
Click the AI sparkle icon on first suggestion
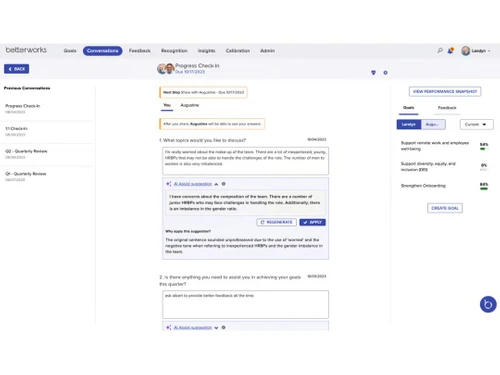click(169, 184)
